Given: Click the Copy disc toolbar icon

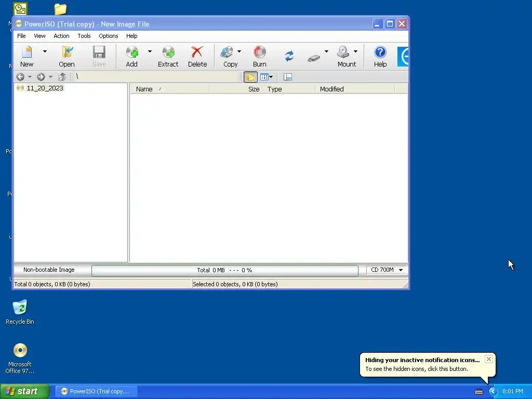Looking at the screenshot, I should pos(227,52).
